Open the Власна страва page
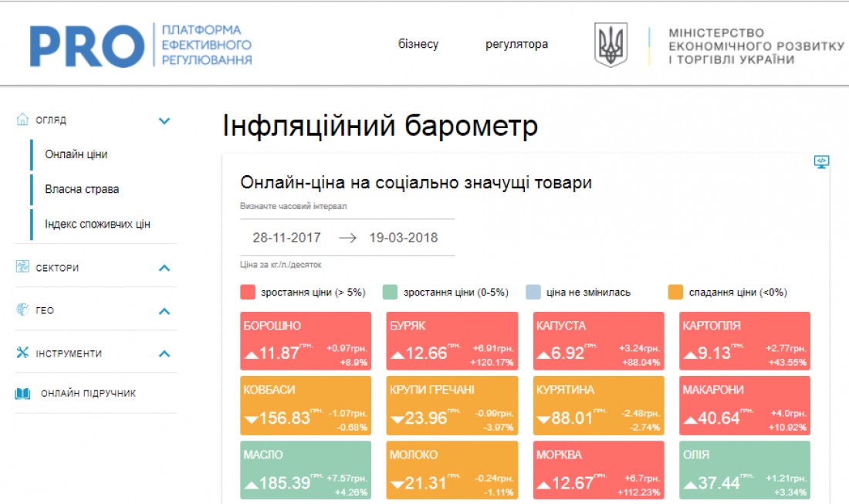Viewport: 849px width, 504px height. [x=82, y=189]
